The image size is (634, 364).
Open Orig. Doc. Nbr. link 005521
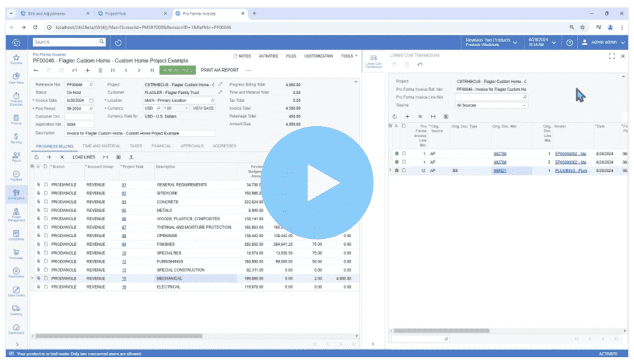point(500,170)
